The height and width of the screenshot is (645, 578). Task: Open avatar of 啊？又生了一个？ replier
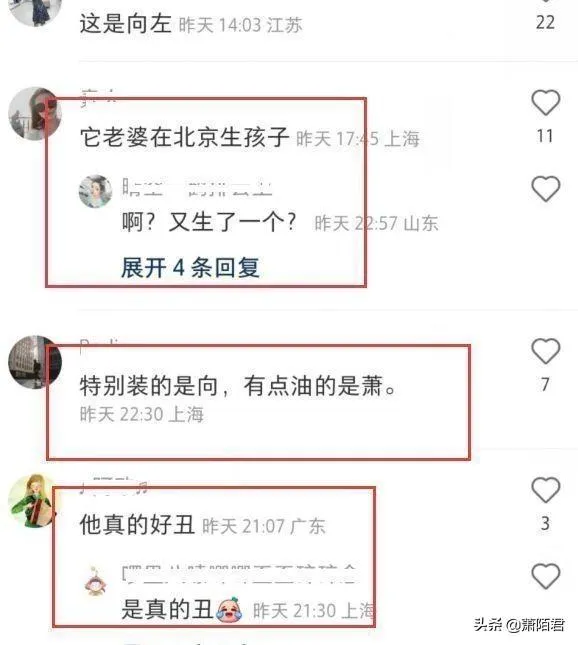pos(95,191)
